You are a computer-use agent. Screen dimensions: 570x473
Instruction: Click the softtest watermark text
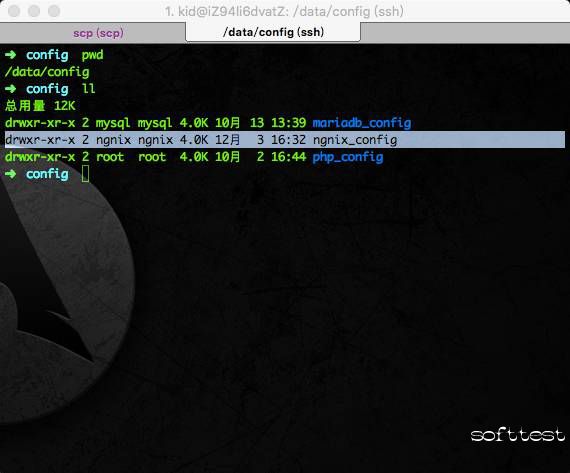pos(517,434)
